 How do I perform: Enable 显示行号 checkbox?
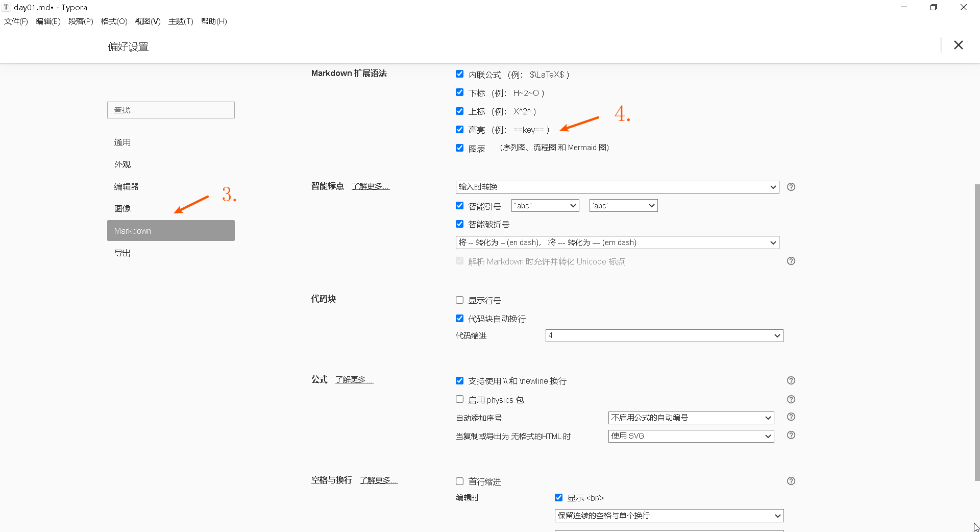click(459, 300)
